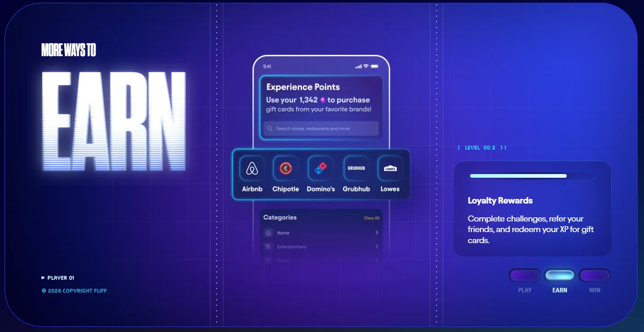Viewport: 644px width, 332px height.
Task: Click the Chipotle label text
Action: click(286, 189)
